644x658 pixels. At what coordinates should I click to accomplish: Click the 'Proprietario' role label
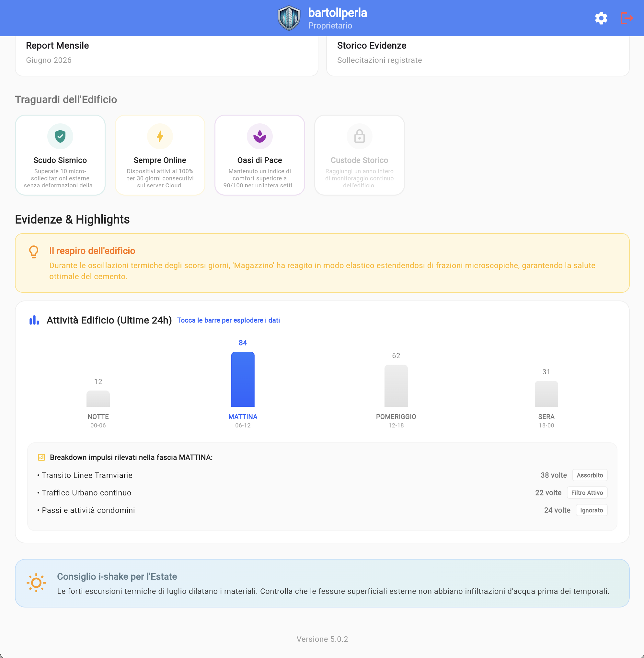pos(330,26)
